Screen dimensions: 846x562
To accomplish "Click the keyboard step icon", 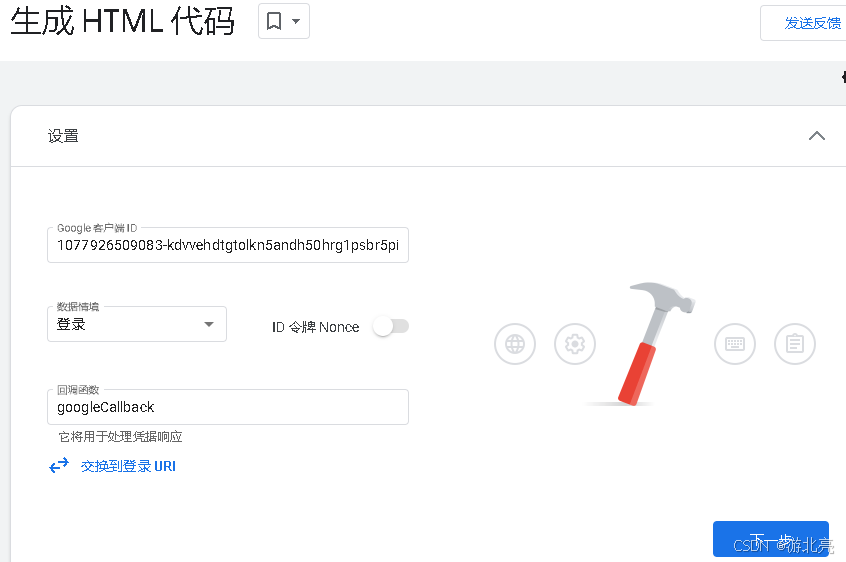I will [735, 344].
